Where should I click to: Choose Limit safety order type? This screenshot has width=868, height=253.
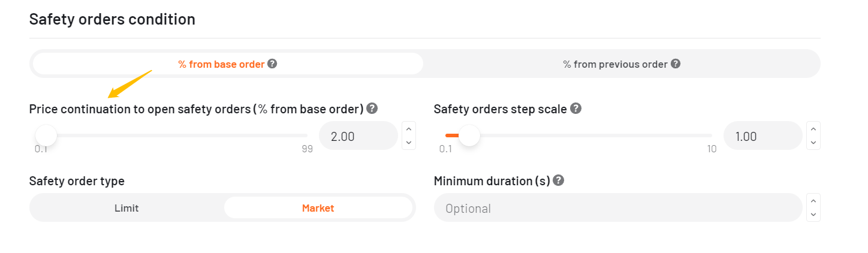coord(126,208)
